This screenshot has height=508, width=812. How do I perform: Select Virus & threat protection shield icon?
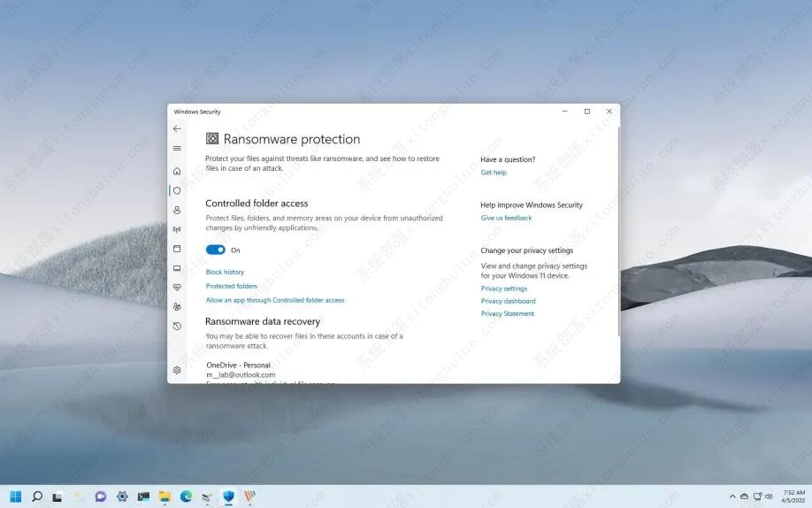click(177, 190)
